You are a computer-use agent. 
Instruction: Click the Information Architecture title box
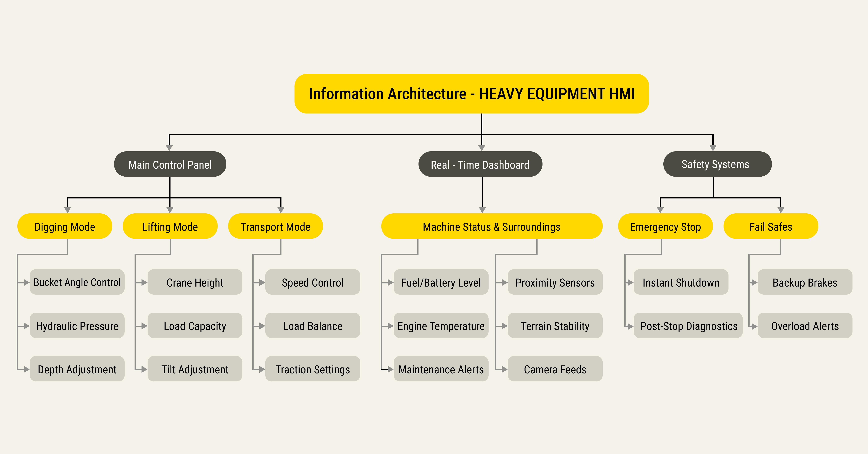[471, 94]
